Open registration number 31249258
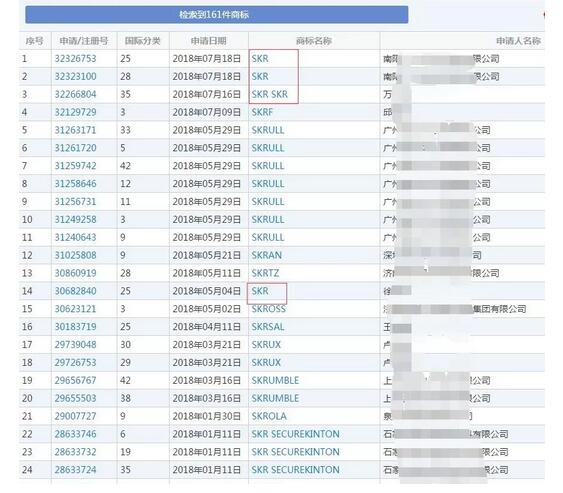The height and width of the screenshot is (493, 563). click(75, 219)
